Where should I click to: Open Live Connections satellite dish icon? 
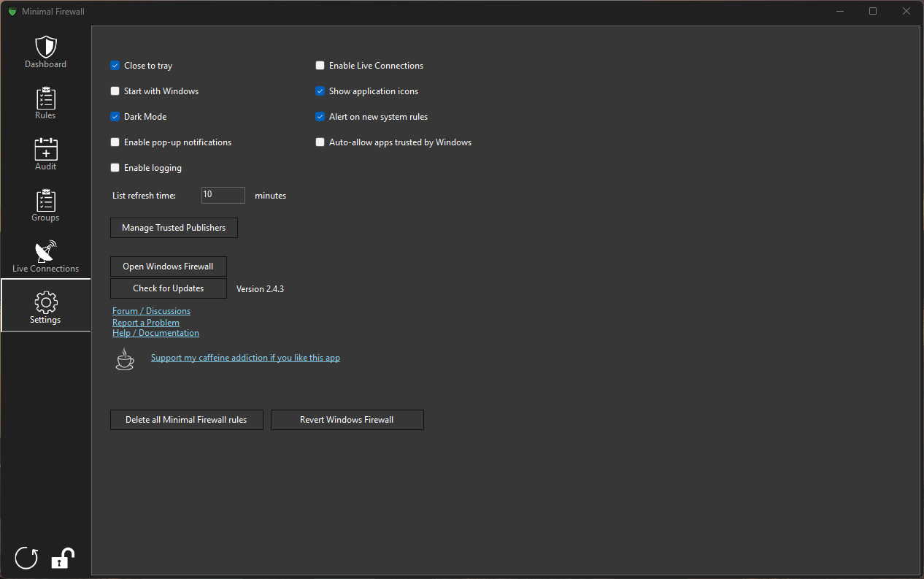point(46,252)
